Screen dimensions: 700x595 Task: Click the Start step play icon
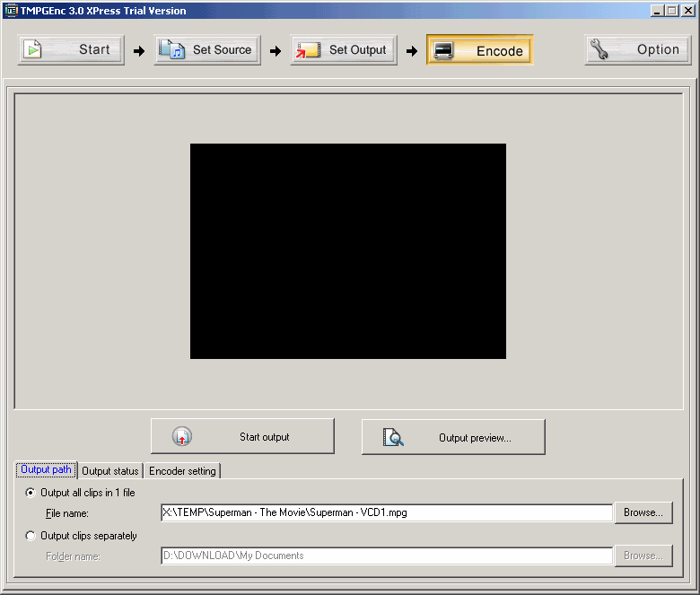coord(33,50)
